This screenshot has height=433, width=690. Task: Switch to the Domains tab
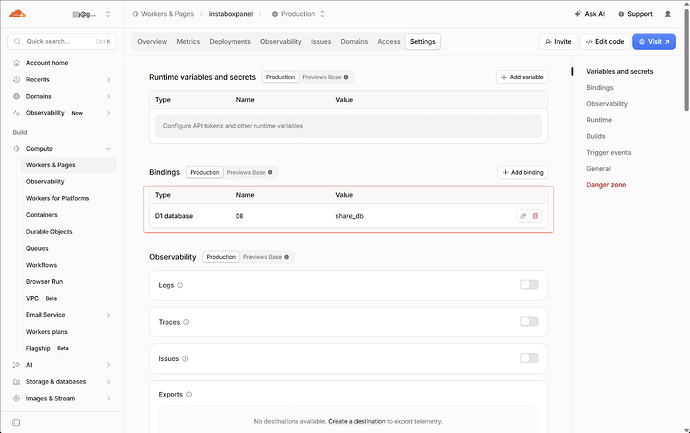(x=354, y=41)
